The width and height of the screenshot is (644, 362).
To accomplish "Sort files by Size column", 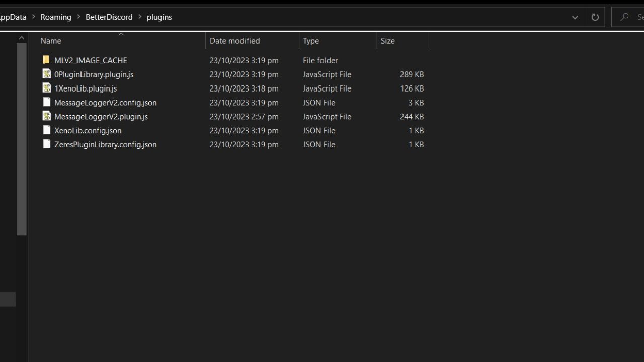I will tap(387, 41).
